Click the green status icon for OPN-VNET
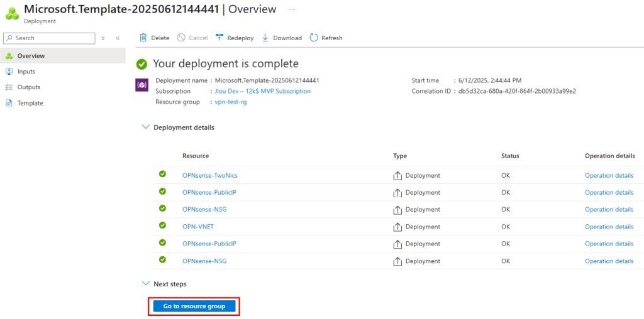This screenshot has width=644, height=319. (x=162, y=225)
